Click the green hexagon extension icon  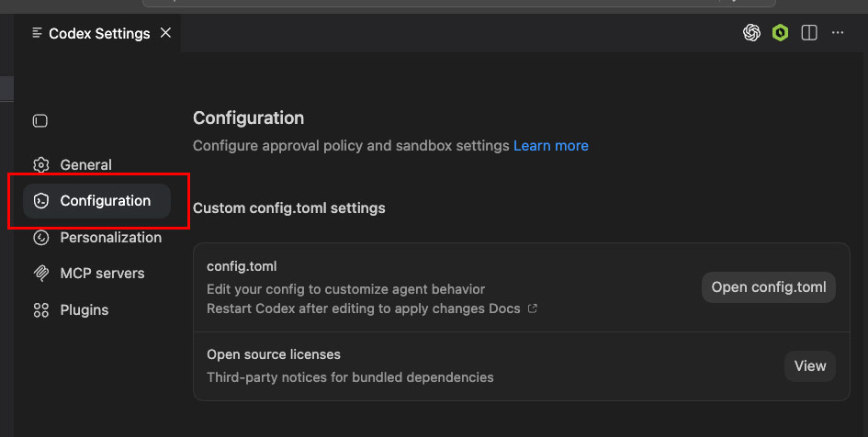[x=780, y=33]
